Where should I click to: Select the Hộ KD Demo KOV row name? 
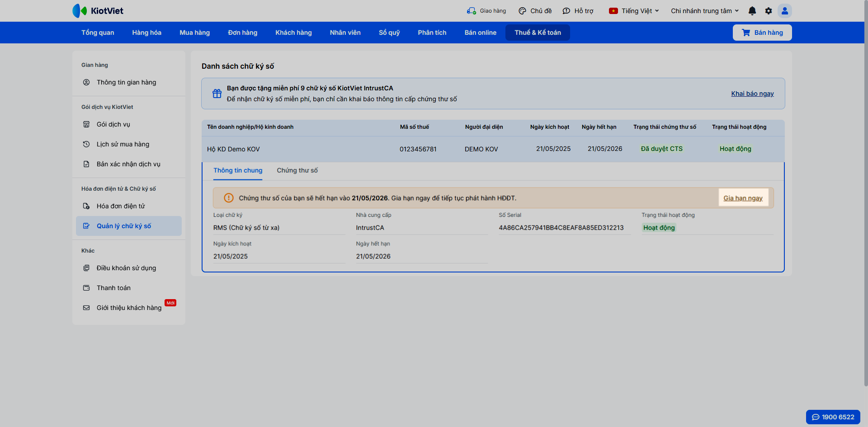[x=233, y=149]
